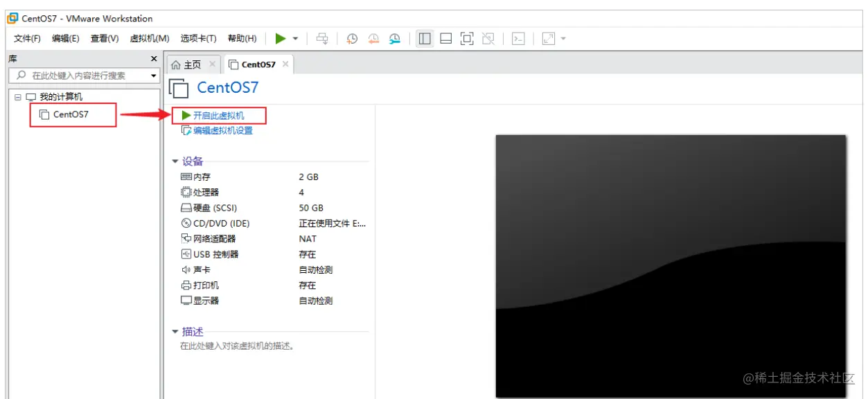The width and height of the screenshot is (868, 399).
Task: Select the 内存 device row
Action: pos(274,177)
